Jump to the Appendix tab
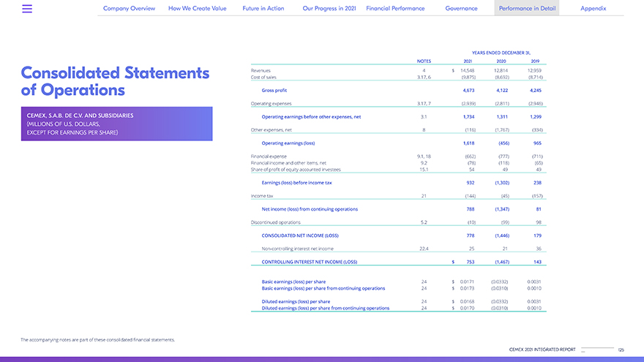The width and height of the screenshot is (644, 362). click(593, 8)
